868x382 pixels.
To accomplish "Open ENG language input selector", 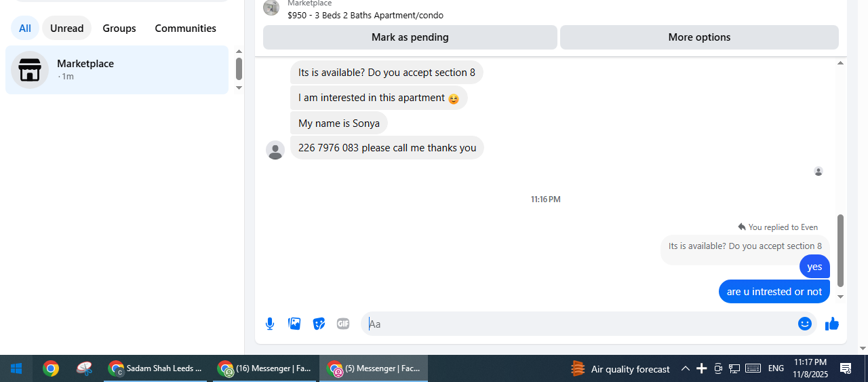I will tap(776, 368).
